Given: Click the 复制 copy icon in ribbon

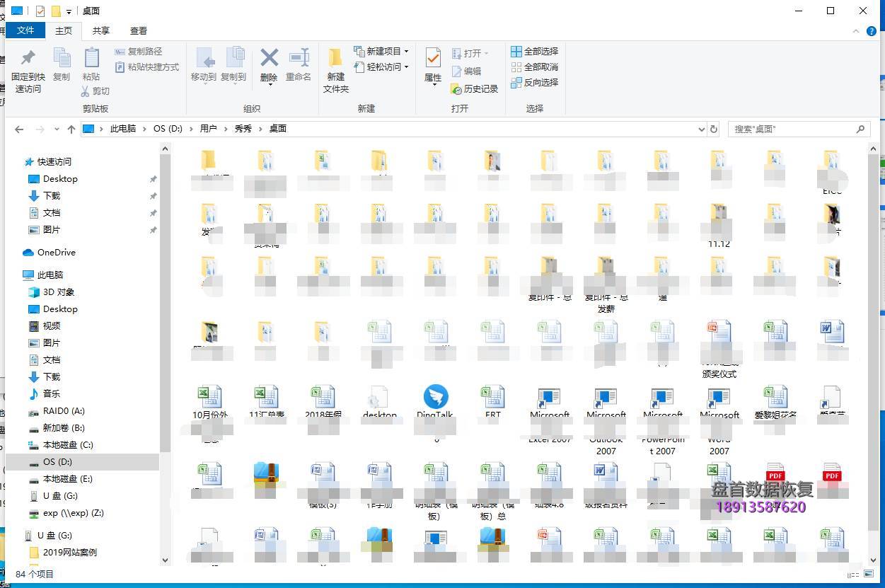Looking at the screenshot, I should coord(62,58).
